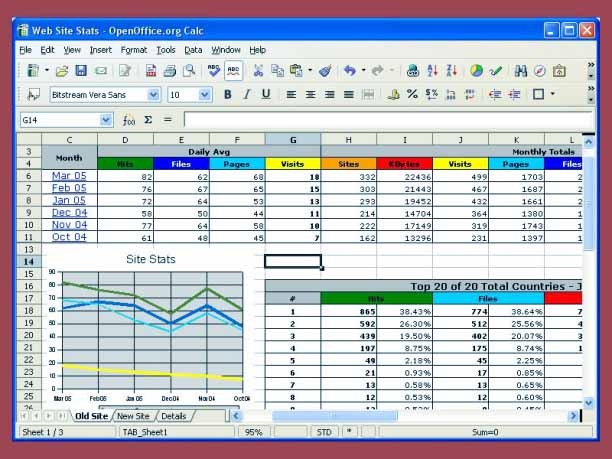612x459 pixels.
Task: Toggle AutoSpellcheck ABC icon
Action: 234,71
